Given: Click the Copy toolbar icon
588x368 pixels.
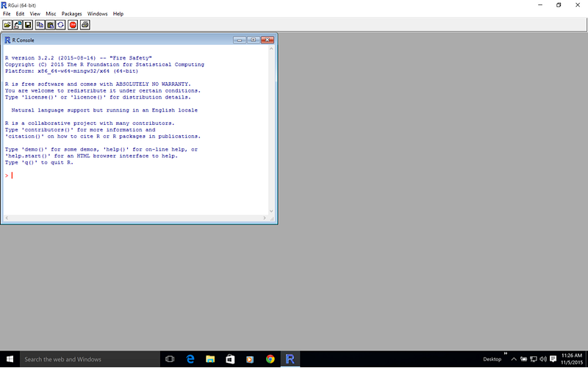Looking at the screenshot, I should [40, 25].
